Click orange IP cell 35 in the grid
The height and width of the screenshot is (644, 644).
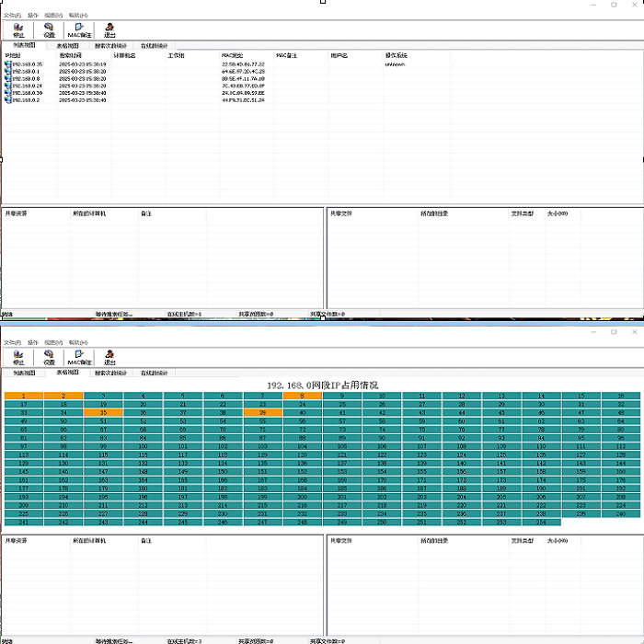click(103, 412)
